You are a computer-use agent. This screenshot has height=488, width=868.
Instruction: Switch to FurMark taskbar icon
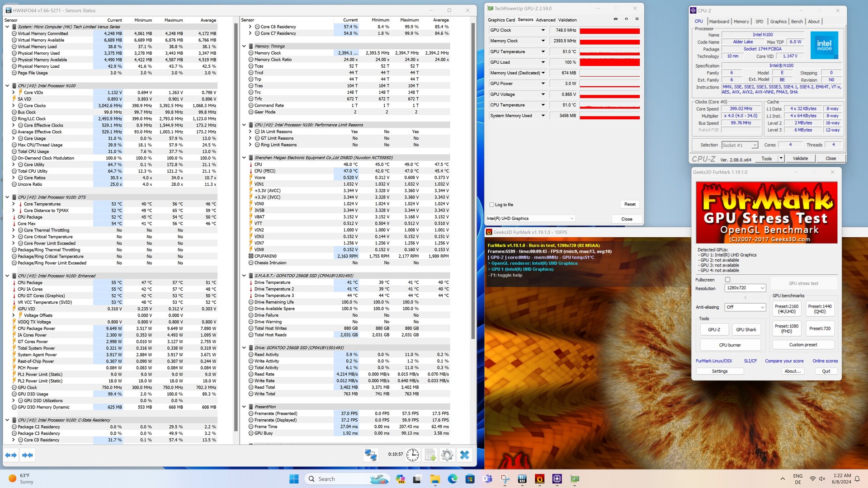point(540,479)
